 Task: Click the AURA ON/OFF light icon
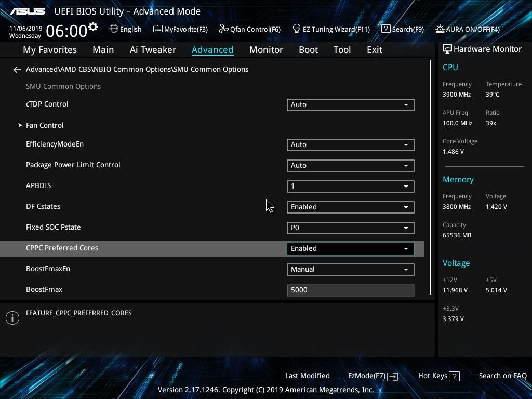point(440,29)
